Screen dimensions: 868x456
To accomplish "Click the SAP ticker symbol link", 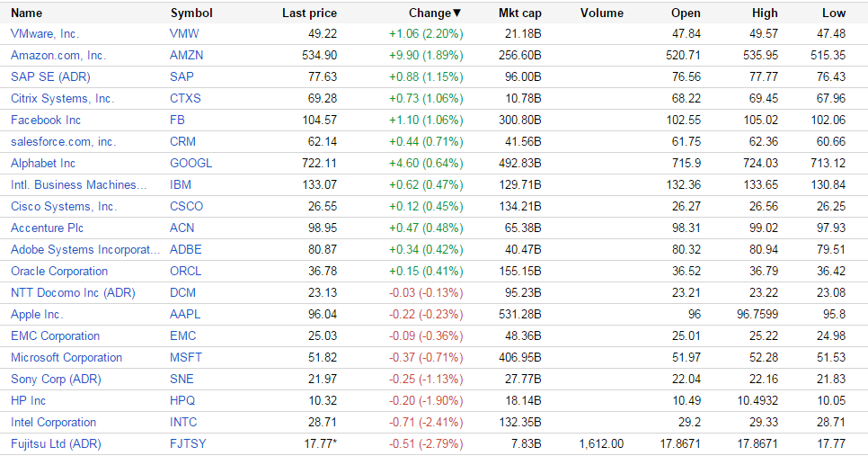I will point(182,76).
